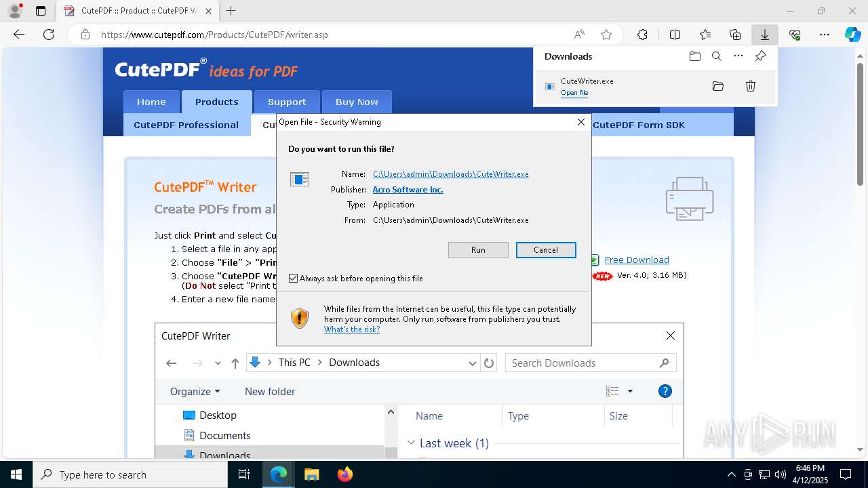
Task: Open Edge Settings and more menu
Action: [825, 35]
